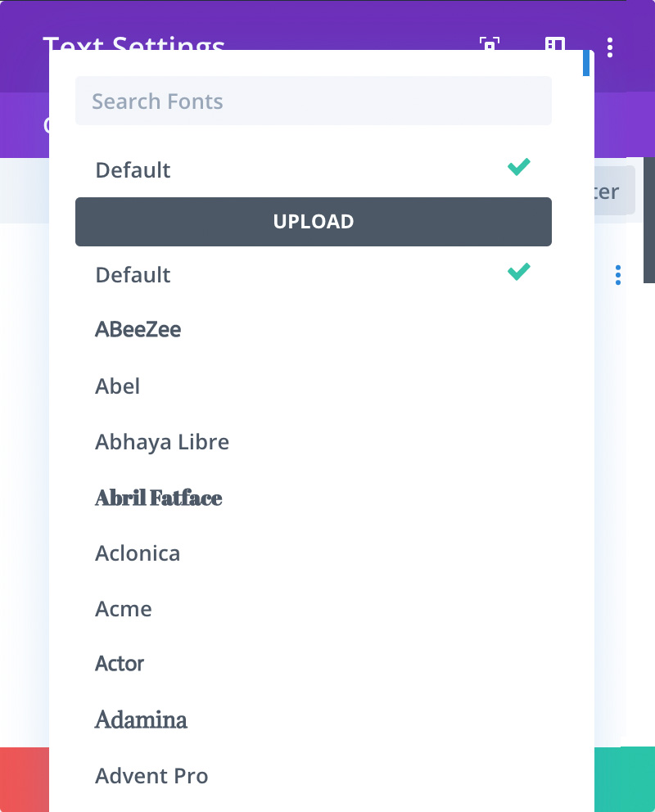Screen dimensions: 655x812
Task: Choose the Acme font
Action: [124, 609]
